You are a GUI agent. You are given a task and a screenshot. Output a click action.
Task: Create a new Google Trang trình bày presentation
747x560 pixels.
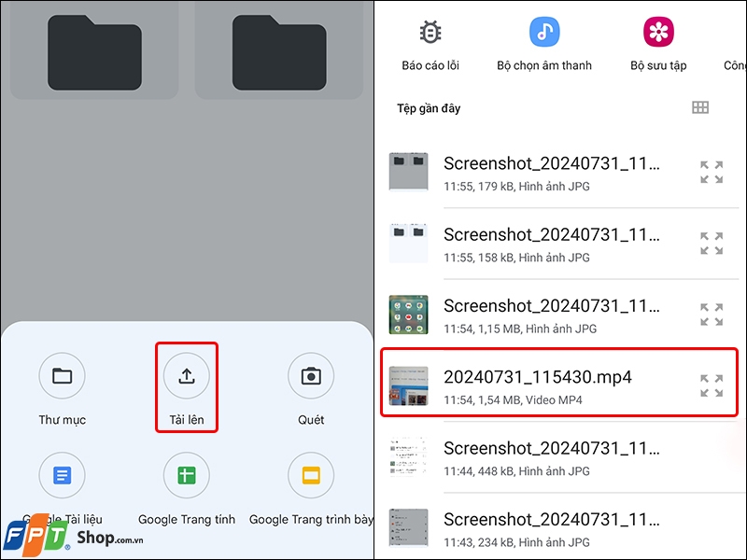[311, 475]
